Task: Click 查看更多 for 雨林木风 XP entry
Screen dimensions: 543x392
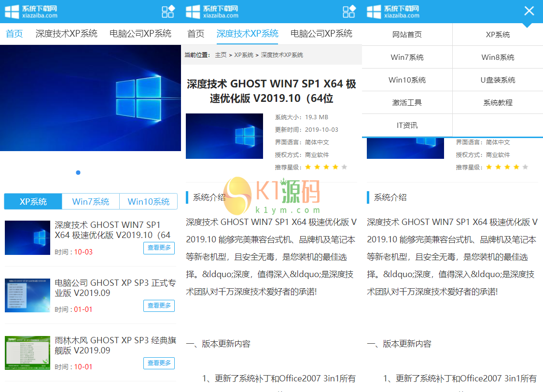Action: pos(159,363)
